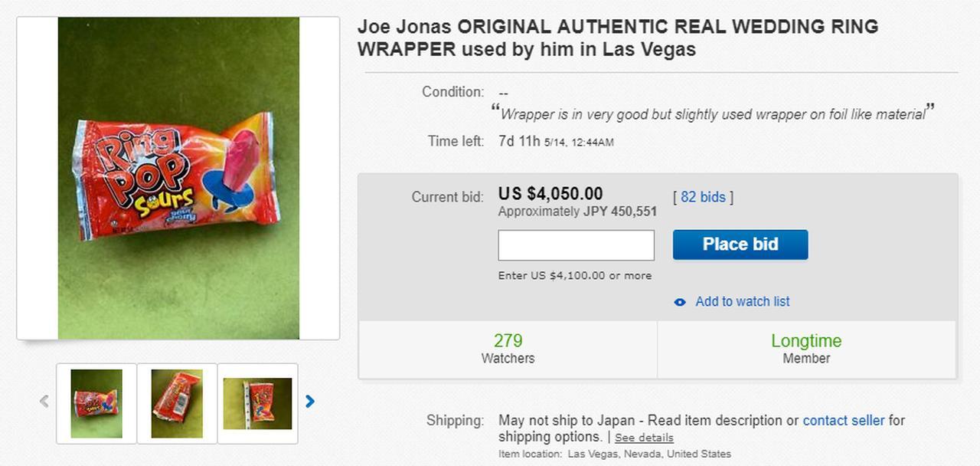The image size is (980, 466).
Task: Click the next thumbnail arrow
Action: 310,401
